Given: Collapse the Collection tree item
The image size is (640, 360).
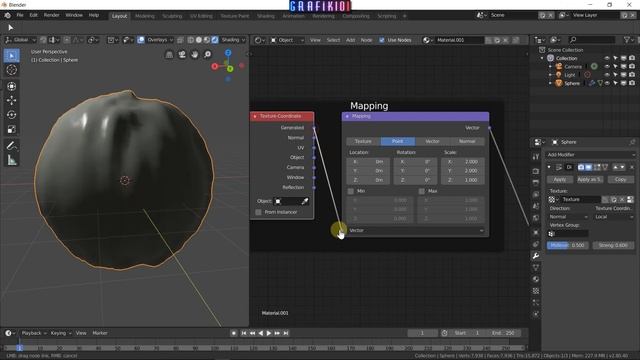Looking at the screenshot, I should point(542,58).
